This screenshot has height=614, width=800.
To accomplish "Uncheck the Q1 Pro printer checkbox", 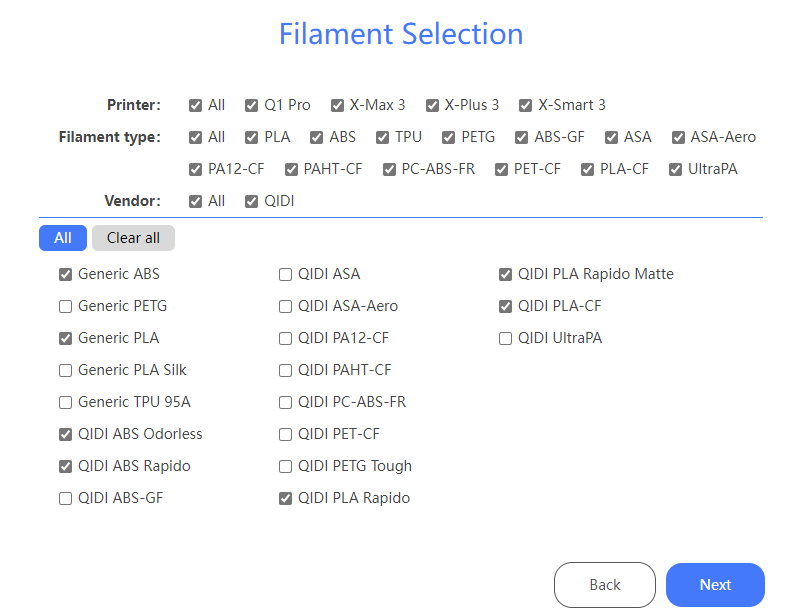I will click(x=252, y=105).
